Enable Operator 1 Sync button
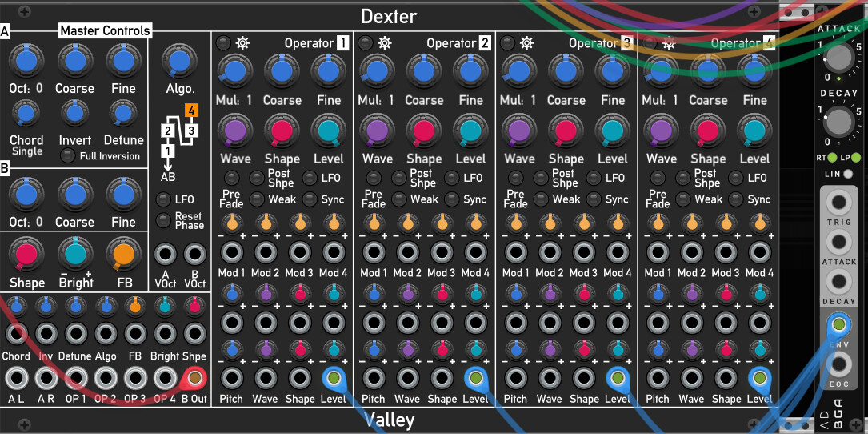The image size is (868, 434). [311, 199]
